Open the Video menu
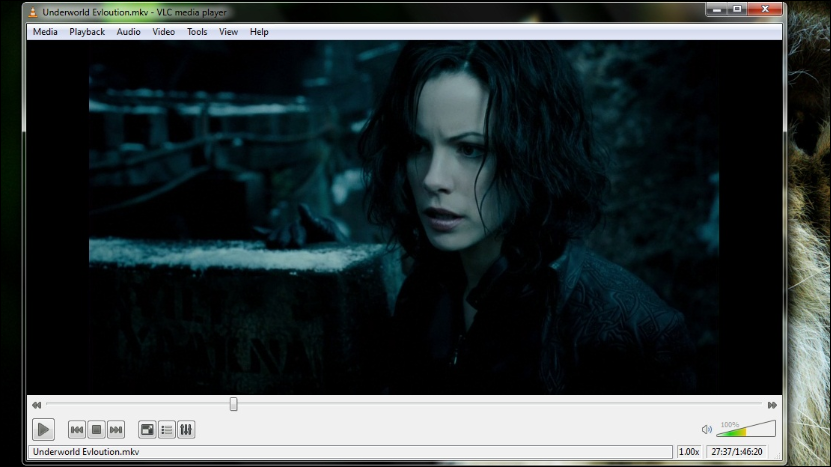The width and height of the screenshot is (831, 467). [x=163, y=32]
